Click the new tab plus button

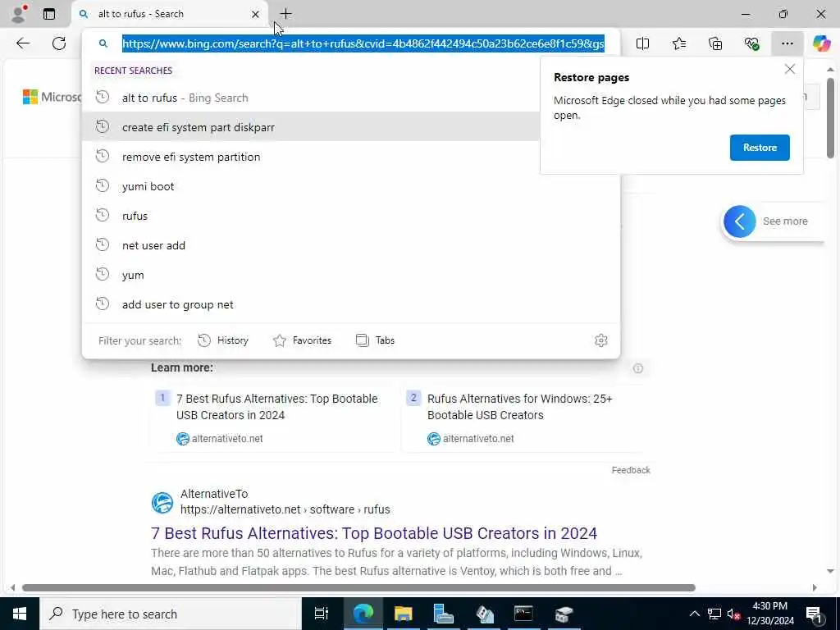point(286,14)
